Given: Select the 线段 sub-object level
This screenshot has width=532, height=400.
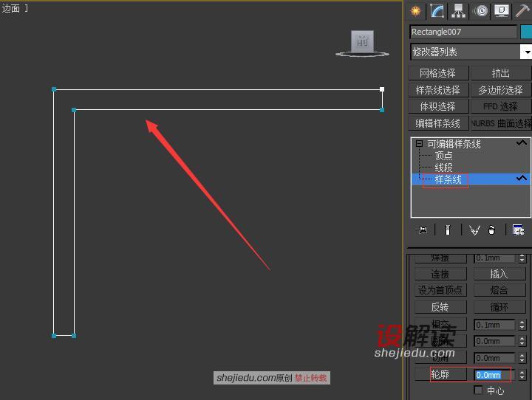Looking at the screenshot, I should click(x=443, y=168).
